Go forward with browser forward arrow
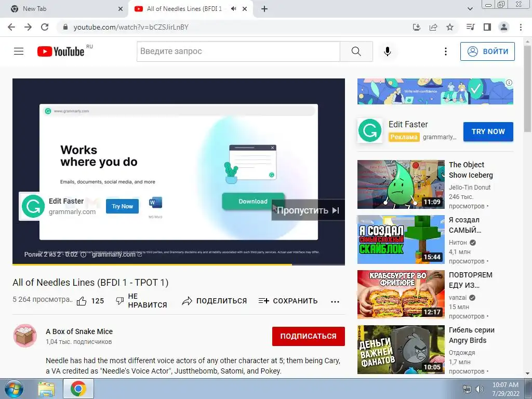This screenshot has width=532, height=399. (28, 27)
